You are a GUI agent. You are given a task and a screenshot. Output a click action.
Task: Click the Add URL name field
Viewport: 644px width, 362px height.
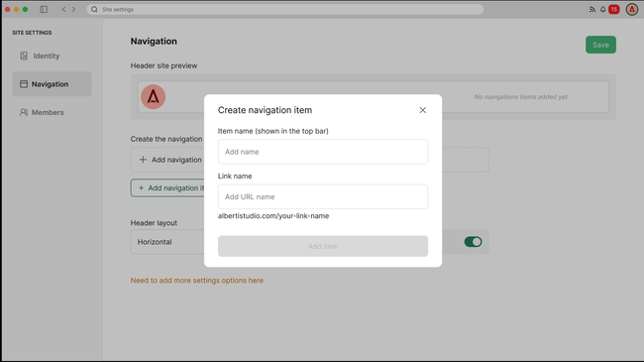pos(323,196)
